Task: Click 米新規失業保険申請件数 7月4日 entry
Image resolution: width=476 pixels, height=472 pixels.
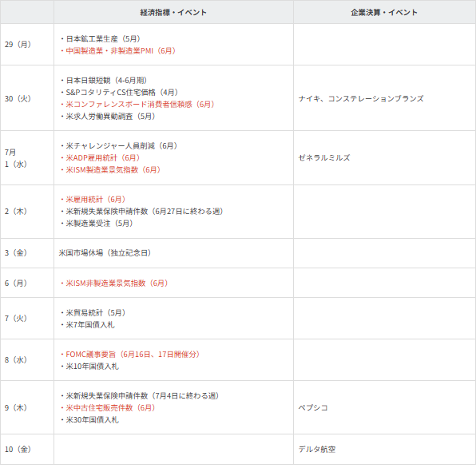Action: (140, 396)
